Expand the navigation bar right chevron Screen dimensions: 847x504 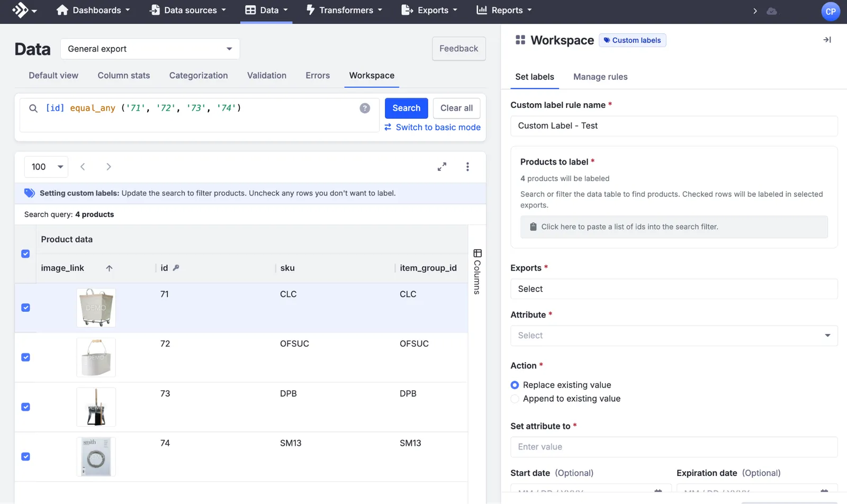(755, 11)
